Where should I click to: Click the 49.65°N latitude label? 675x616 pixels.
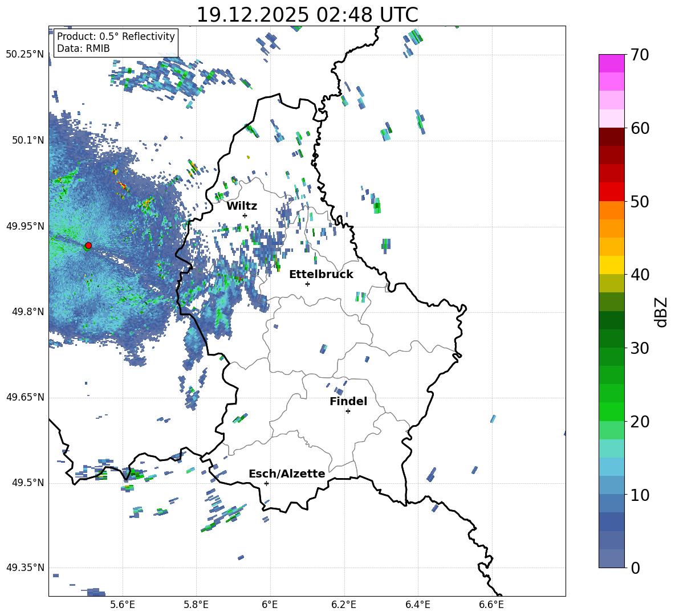click(25, 397)
